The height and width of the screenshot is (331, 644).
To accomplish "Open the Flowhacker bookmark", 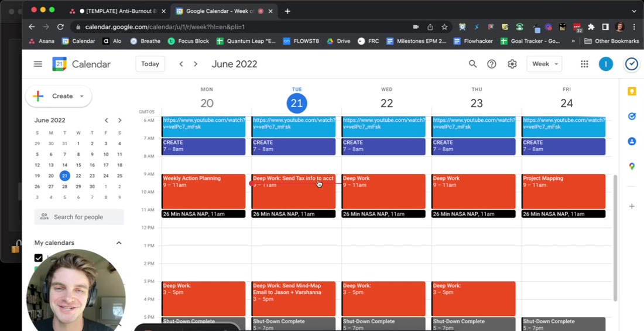I will coord(474,41).
